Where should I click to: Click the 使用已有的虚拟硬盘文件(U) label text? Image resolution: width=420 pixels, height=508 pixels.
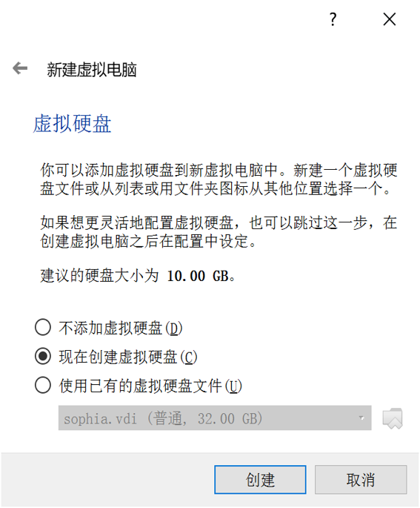pos(150,386)
